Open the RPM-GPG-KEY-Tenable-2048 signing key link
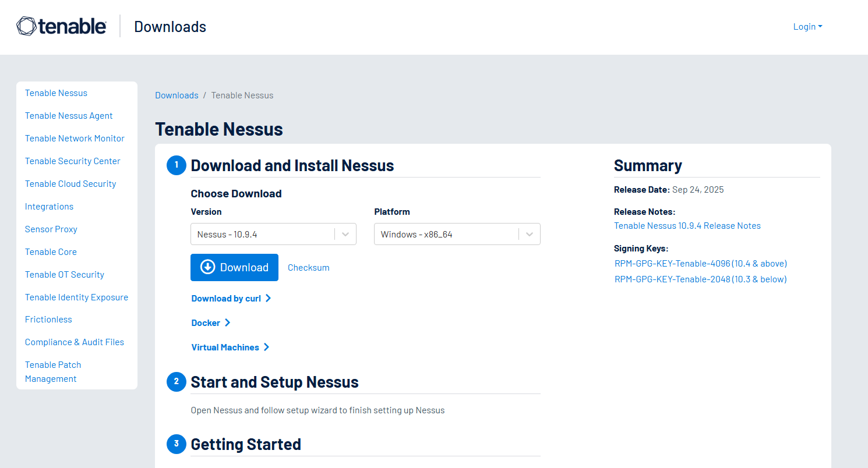The width and height of the screenshot is (868, 468). pos(701,279)
